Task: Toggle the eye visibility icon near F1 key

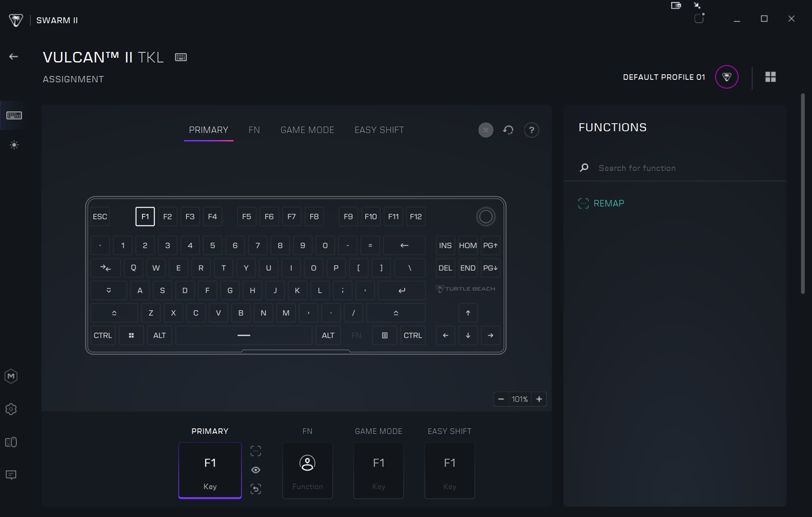Action: (256, 470)
